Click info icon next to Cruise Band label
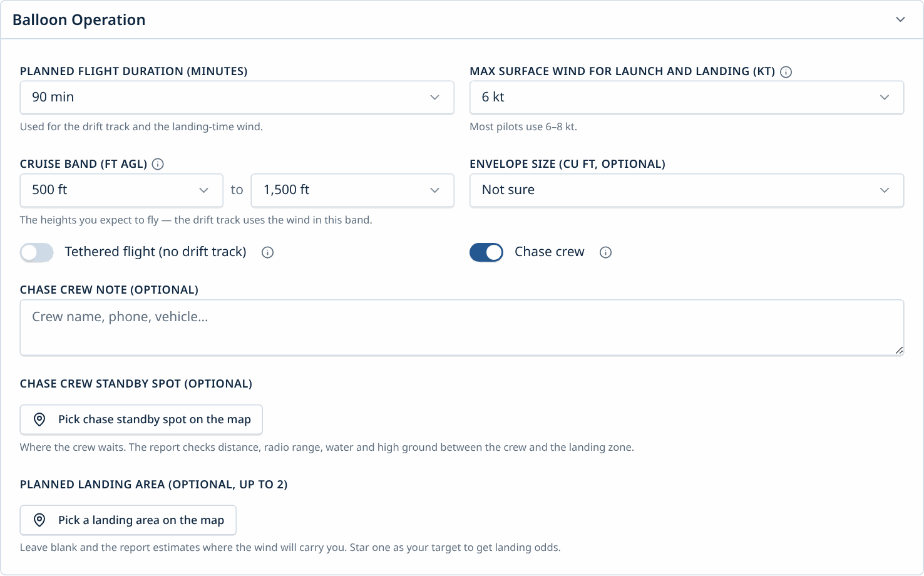924x576 pixels. [x=158, y=164]
